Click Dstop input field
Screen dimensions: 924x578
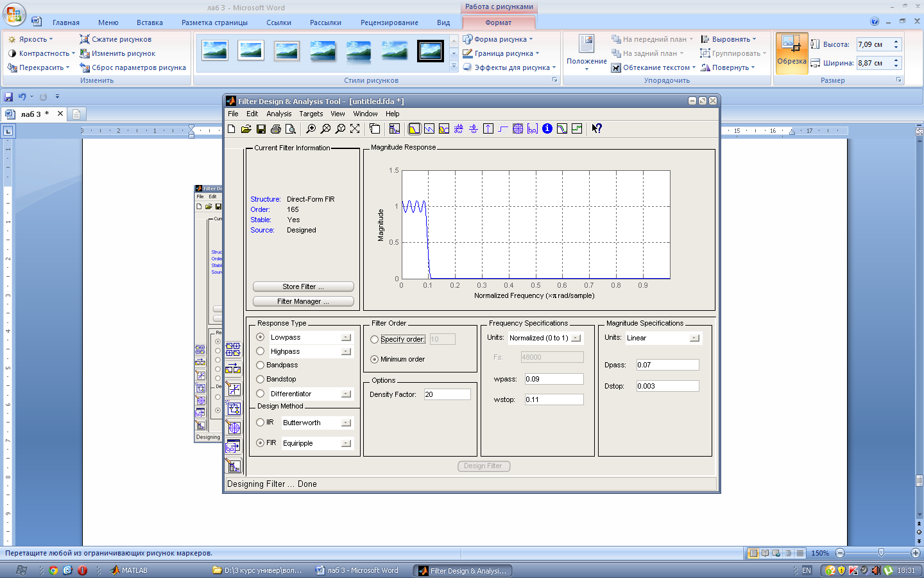pyautogui.click(x=667, y=386)
